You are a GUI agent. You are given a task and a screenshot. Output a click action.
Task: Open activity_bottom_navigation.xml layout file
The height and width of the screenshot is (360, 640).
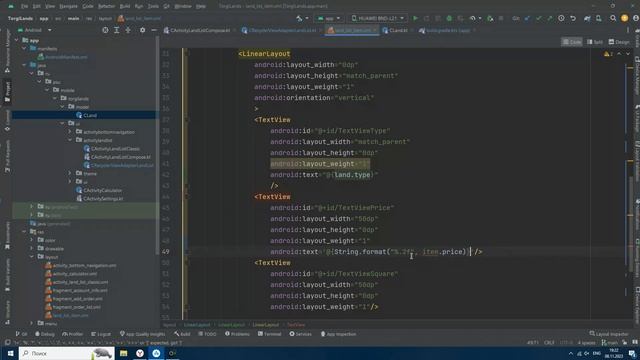(81, 265)
